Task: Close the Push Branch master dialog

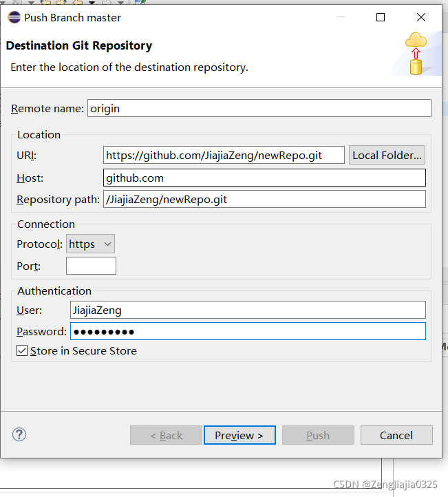Action: pos(420,17)
